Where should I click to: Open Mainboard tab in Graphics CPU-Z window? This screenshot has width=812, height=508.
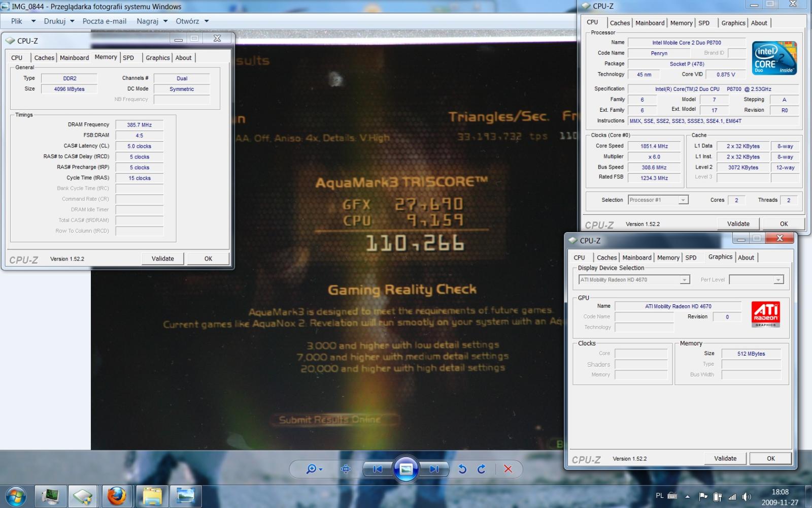coord(637,258)
